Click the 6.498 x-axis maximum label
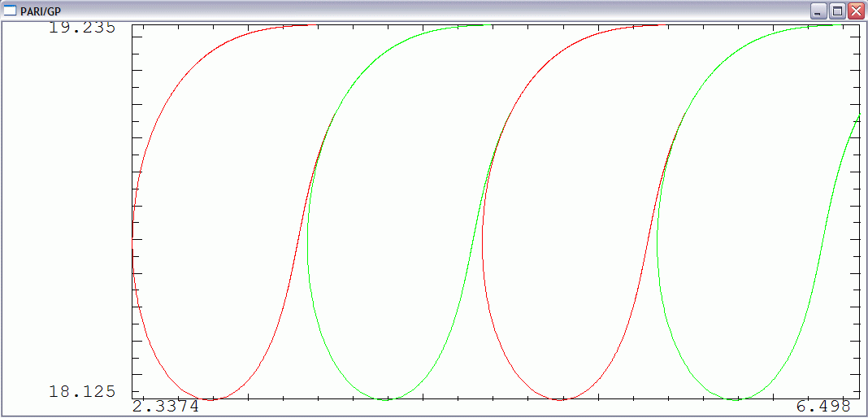 (823, 406)
